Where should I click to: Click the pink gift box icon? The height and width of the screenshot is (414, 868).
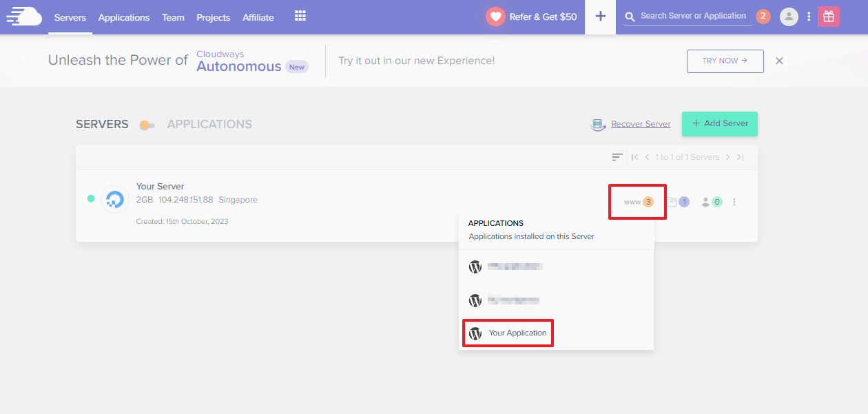pos(829,17)
